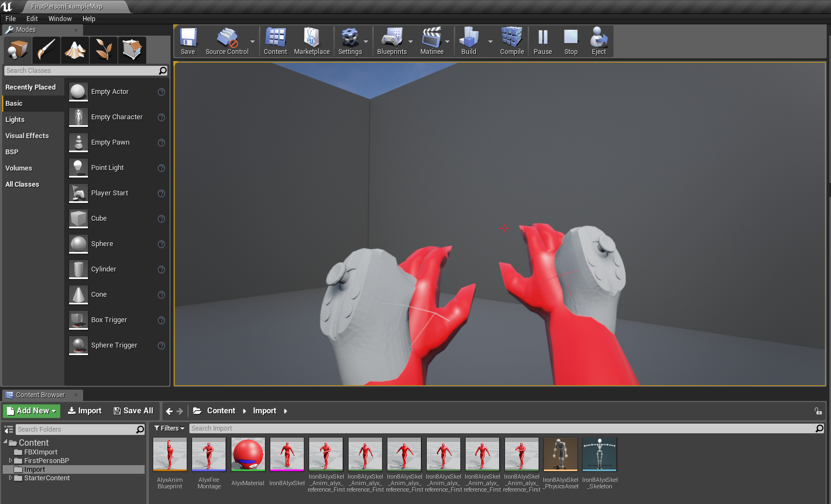831x504 pixels.
Task: Click the Compile toolbar icon
Action: click(512, 42)
